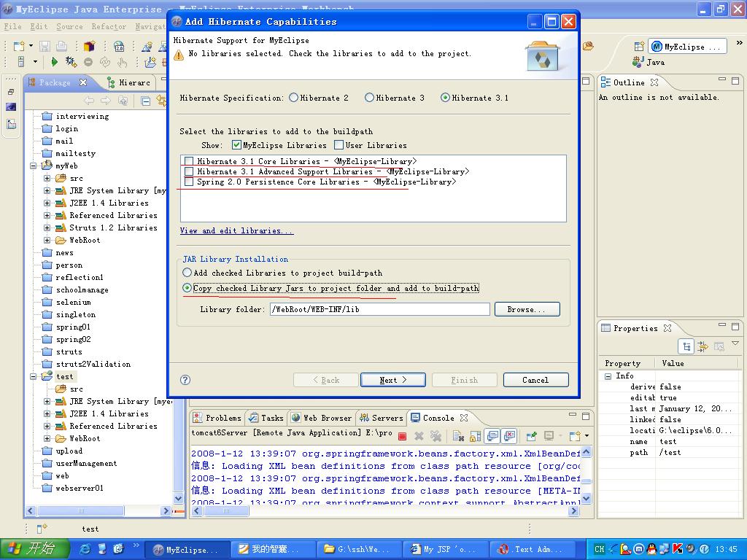Screen dimensions: 747x560
Task: Click the red Terminate square in Console
Action: click(x=402, y=436)
